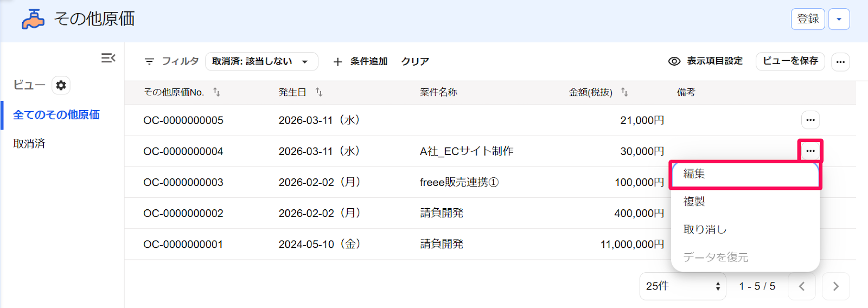Click the 21,000円 amount
The image size is (868, 308).
[642, 120]
